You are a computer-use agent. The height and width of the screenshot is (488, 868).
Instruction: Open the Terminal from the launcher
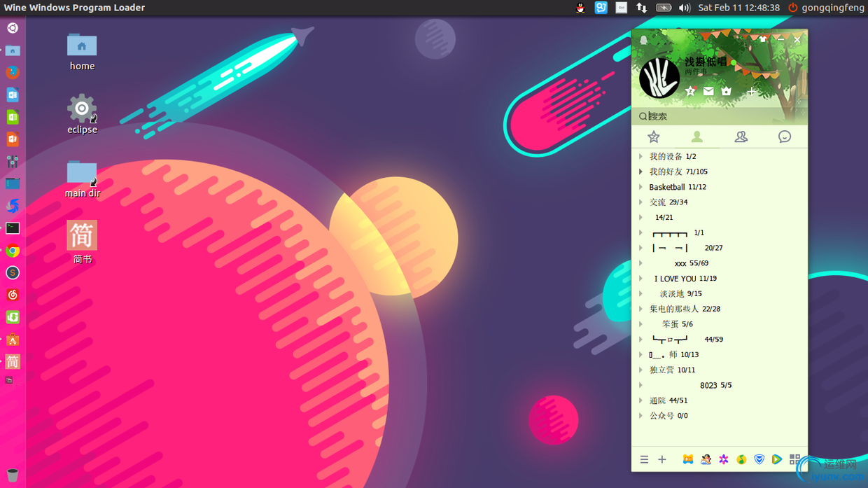tap(13, 228)
